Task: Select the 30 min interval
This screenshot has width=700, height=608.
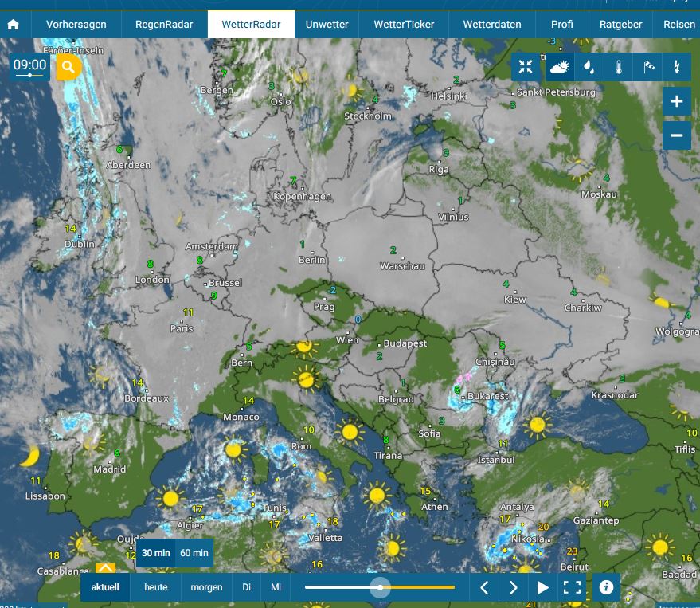Action: click(x=156, y=553)
